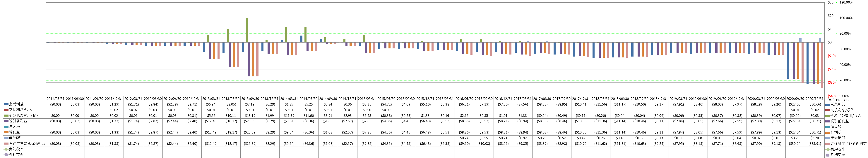Click the 2012/06/30 date header
Screen dimensions: 868x158
[153, 99]
